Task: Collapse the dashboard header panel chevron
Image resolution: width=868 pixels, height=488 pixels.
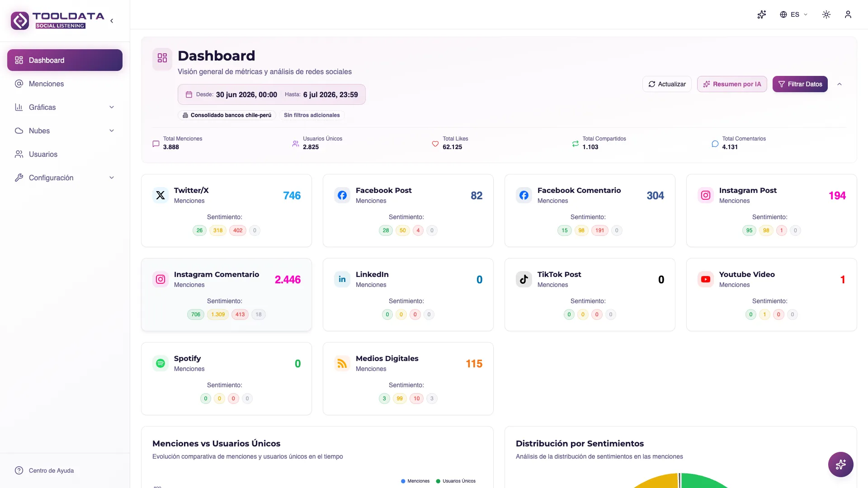Action: pos(840,84)
